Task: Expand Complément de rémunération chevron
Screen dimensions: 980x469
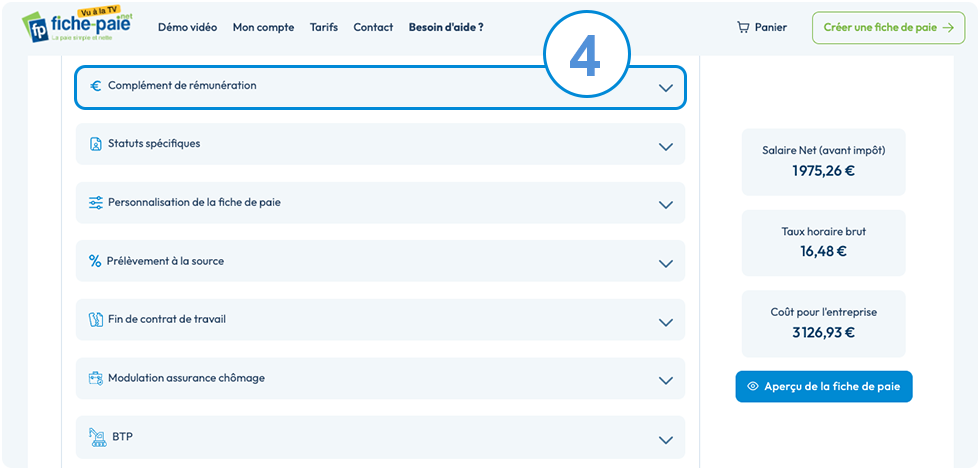Action: coord(666,88)
